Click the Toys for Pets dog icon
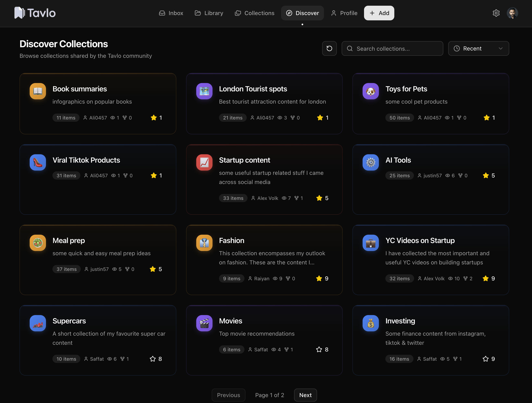 click(x=370, y=91)
